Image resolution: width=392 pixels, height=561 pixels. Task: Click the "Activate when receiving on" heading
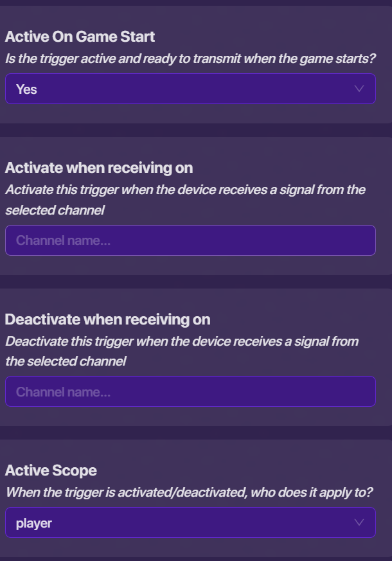pos(99,168)
